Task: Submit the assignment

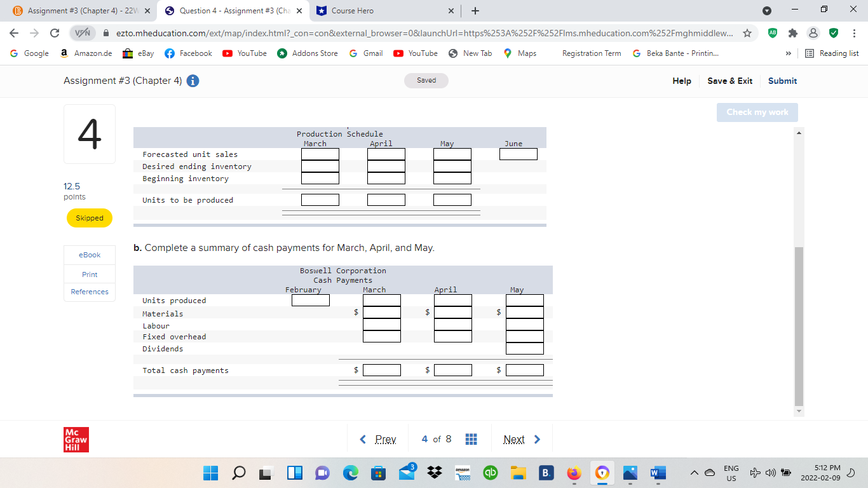Action: click(782, 81)
